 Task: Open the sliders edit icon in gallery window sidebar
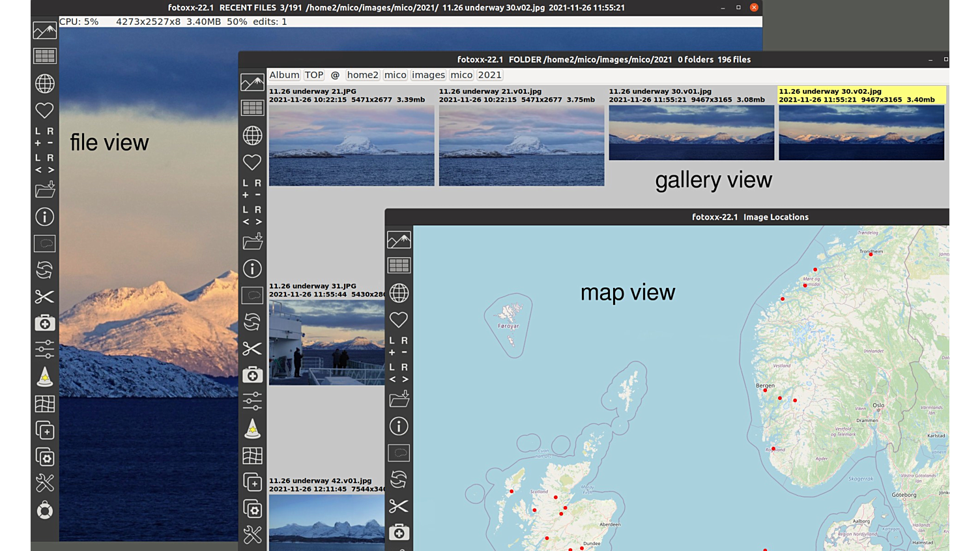click(252, 401)
